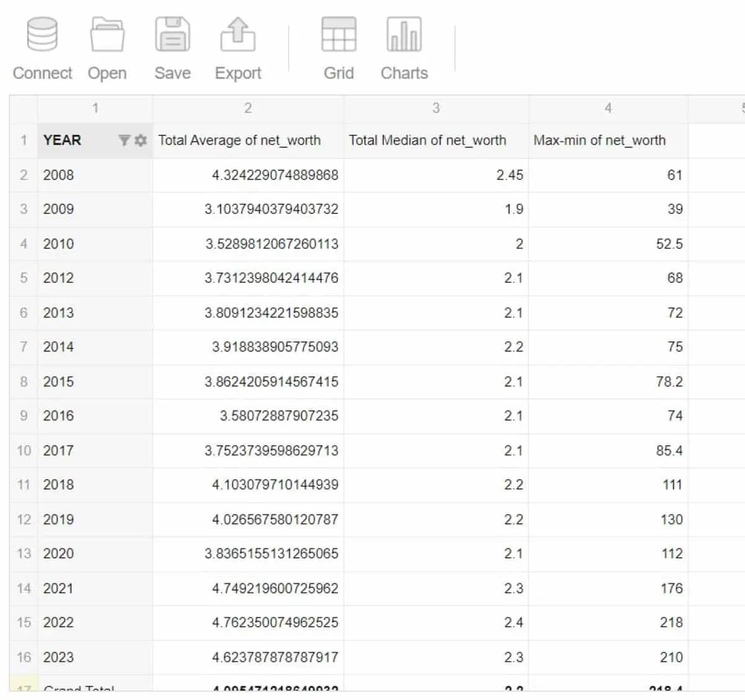Open the YEAR filter funnel icon
This screenshot has width=745, height=700.
(x=125, y=140)
